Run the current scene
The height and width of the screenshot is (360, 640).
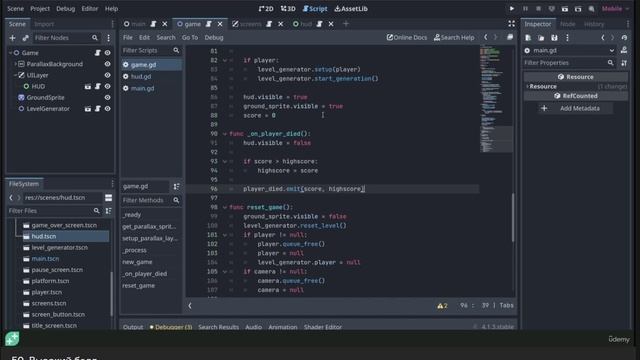pos(565,9)
